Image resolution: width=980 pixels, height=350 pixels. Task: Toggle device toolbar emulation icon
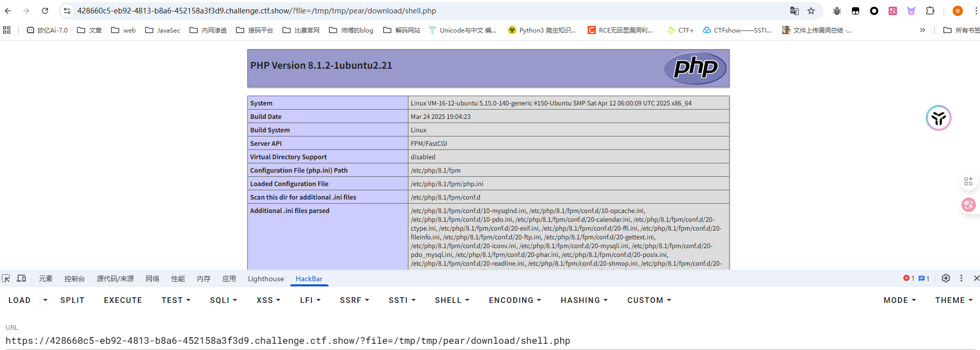point(21,278)
